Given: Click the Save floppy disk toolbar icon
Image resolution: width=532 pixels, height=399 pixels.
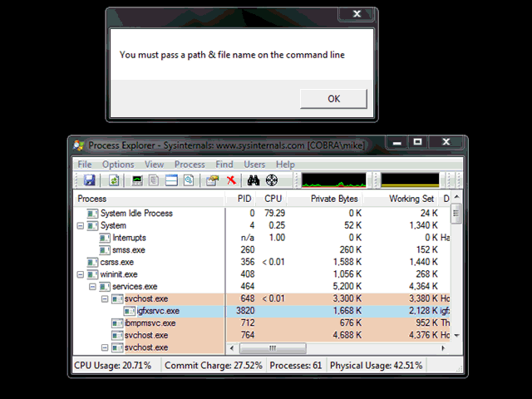Looking at the screenshot, I should click(x=90, y=180).
